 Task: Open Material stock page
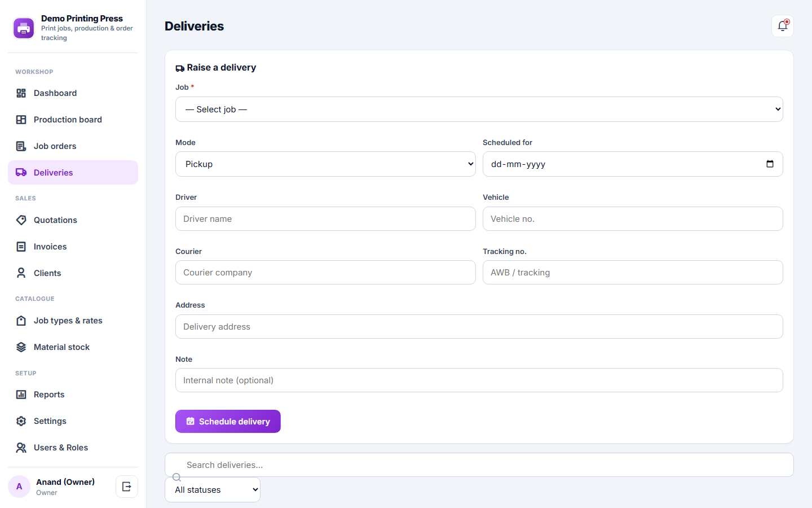[x=73, y=347]
